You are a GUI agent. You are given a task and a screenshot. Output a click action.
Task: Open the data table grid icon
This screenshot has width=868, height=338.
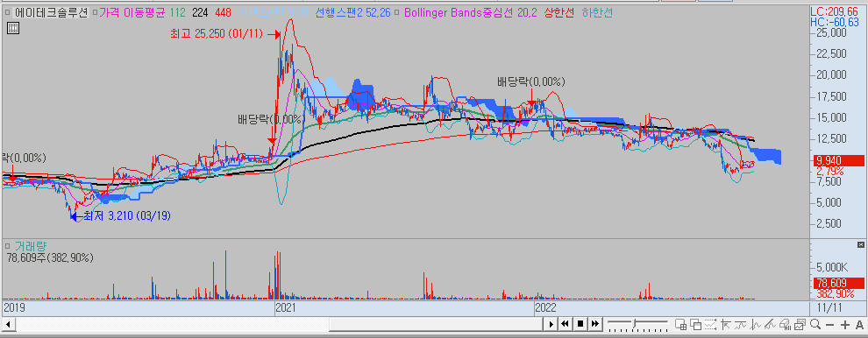click(14, 28)
